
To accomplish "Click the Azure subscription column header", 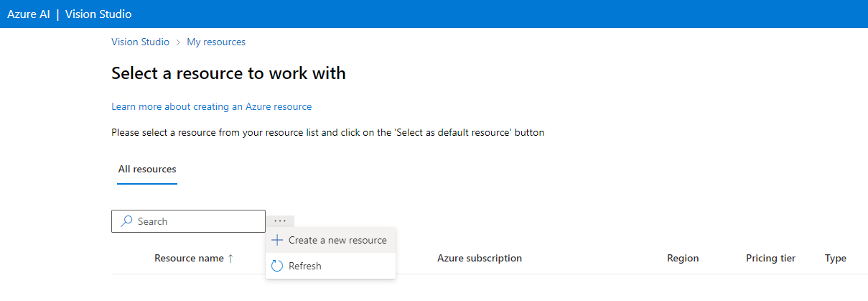I will 480,258.
